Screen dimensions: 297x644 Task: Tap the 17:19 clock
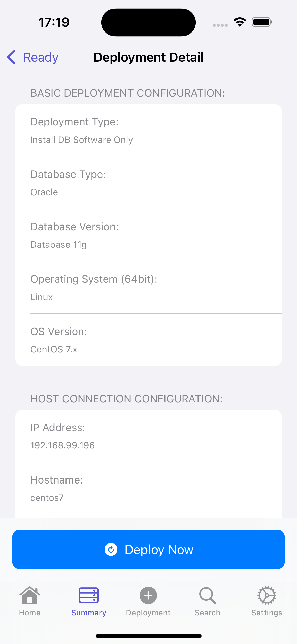pos(54,22)
